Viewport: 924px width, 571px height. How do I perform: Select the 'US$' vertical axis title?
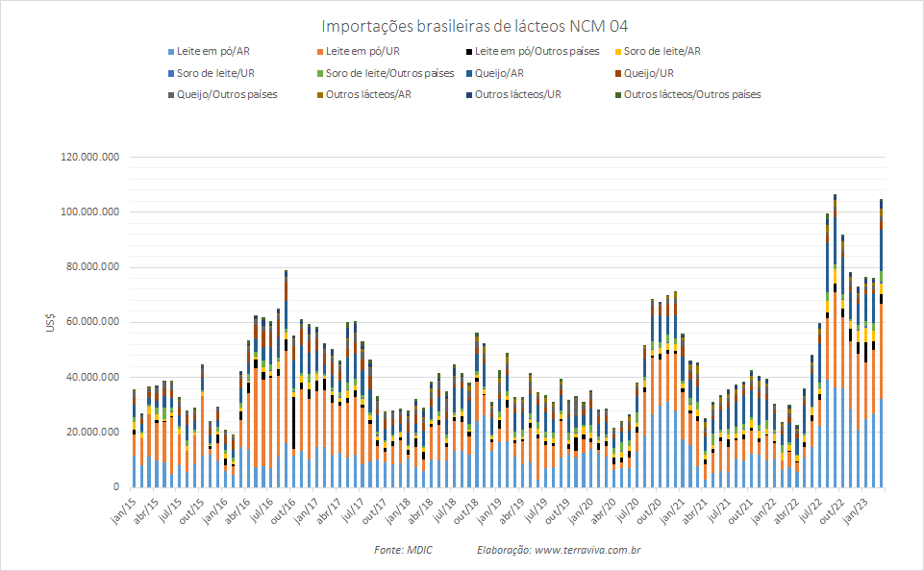50,322
